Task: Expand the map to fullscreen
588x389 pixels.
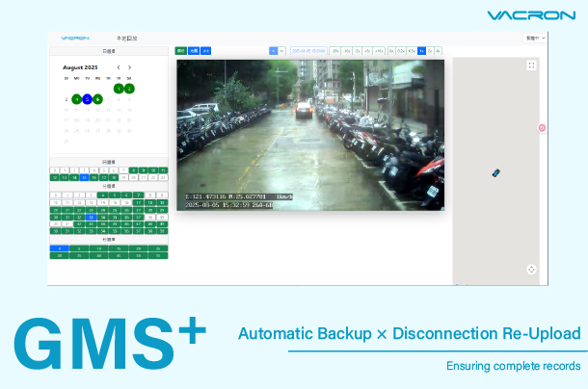Action: (531, 65)
